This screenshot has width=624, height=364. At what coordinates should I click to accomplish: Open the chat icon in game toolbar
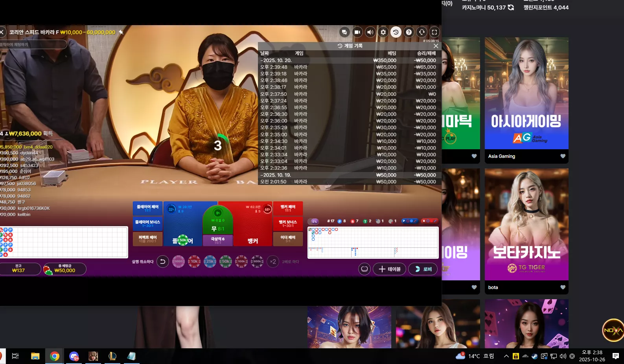pos(344,32)
